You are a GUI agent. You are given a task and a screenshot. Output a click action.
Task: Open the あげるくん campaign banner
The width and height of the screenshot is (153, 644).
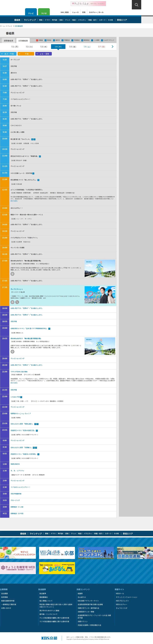(57, 568)
